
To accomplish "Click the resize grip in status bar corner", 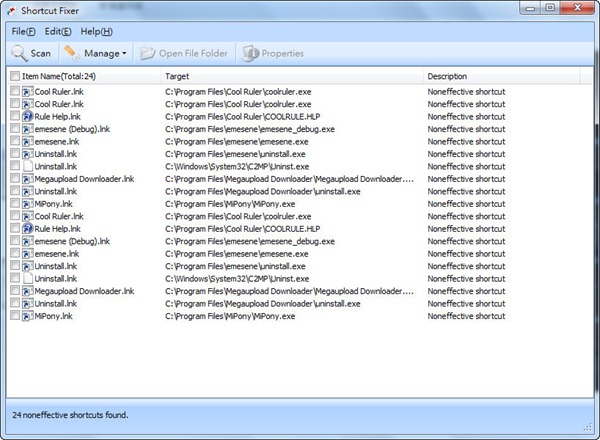I will tap(591, 431).
